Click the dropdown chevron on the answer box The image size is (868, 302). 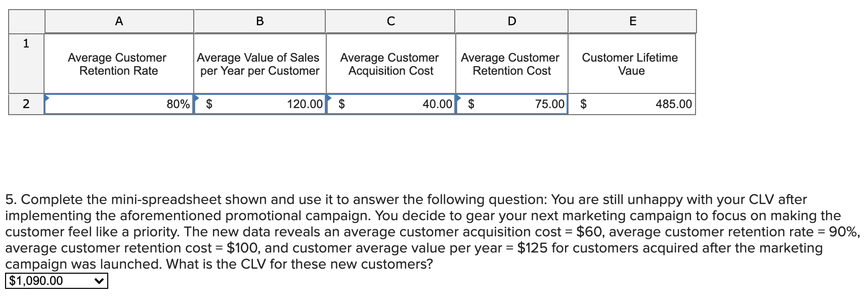click(99, 281)
